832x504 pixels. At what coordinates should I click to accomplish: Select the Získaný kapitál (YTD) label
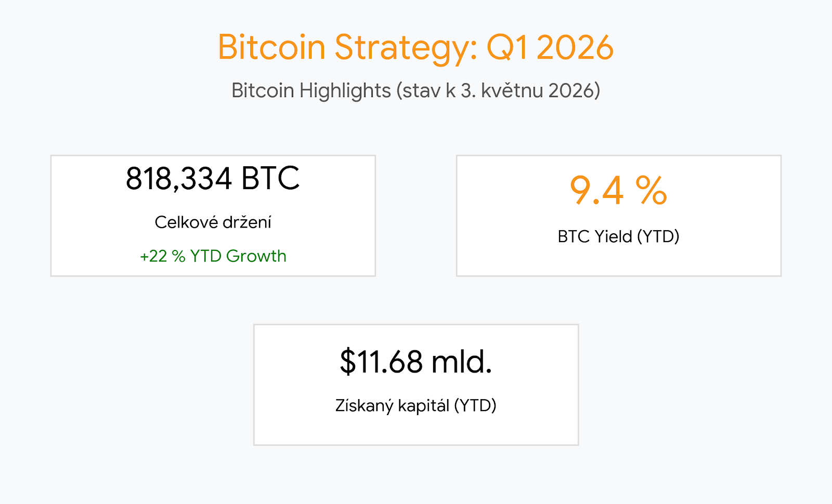(x=415, y=405)
